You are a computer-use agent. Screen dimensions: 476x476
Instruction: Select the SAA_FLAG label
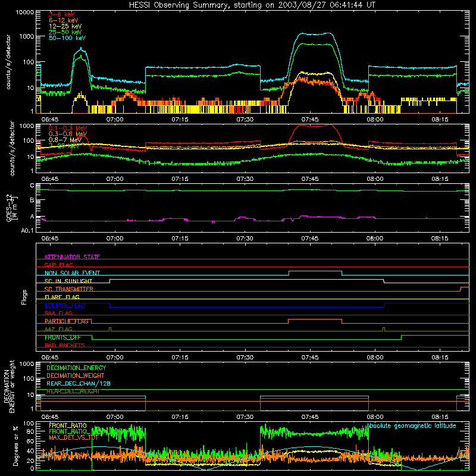(58, 313)
